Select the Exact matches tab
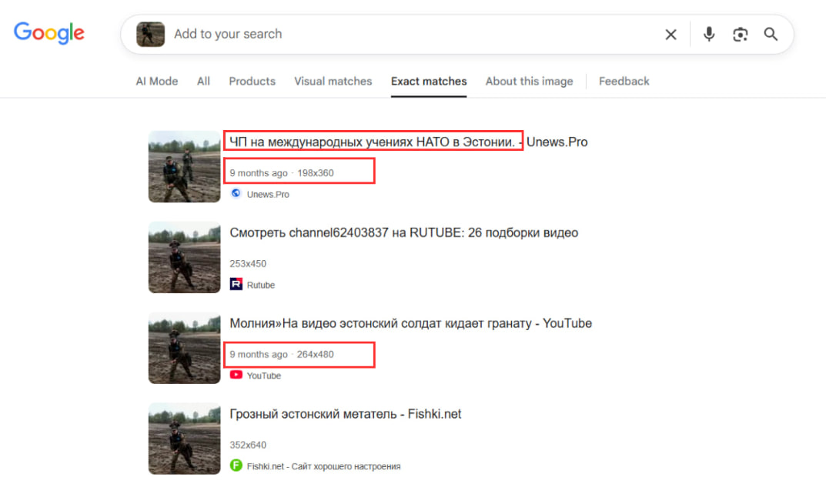This screenshot has height=504, width=826. [x=429, y=81]
